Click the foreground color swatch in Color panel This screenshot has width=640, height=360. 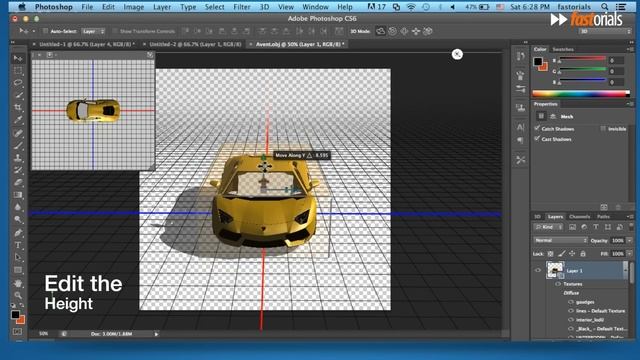[538, 62]
